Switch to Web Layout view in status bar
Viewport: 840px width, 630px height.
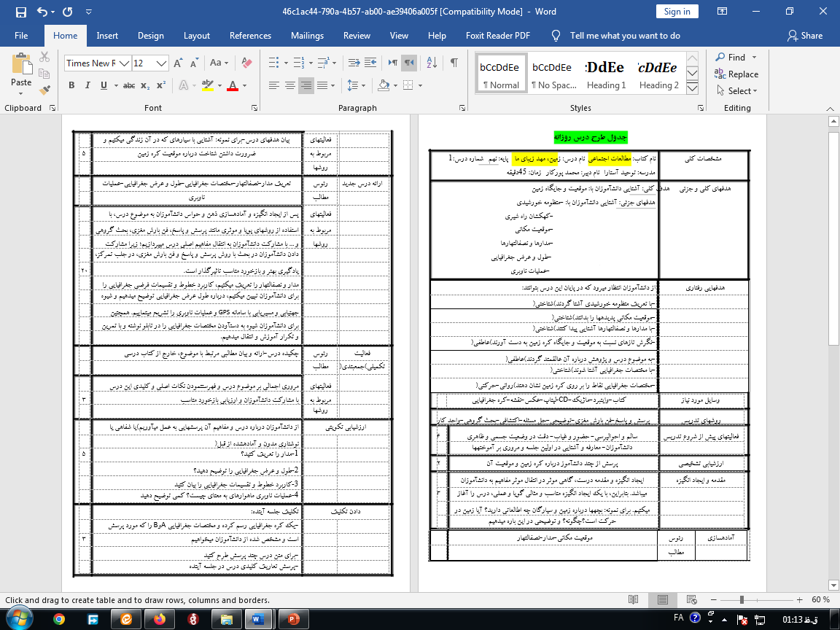coord(691,599)
